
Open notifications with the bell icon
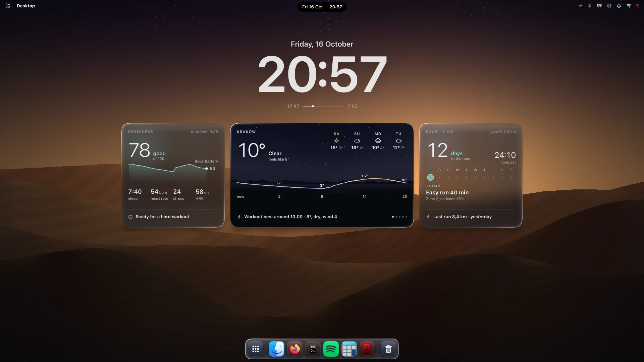click(619, 6)
